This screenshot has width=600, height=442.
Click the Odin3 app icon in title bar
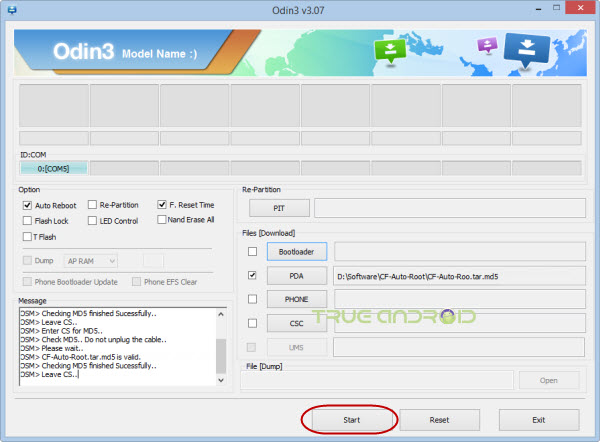(x=12, y=10)
